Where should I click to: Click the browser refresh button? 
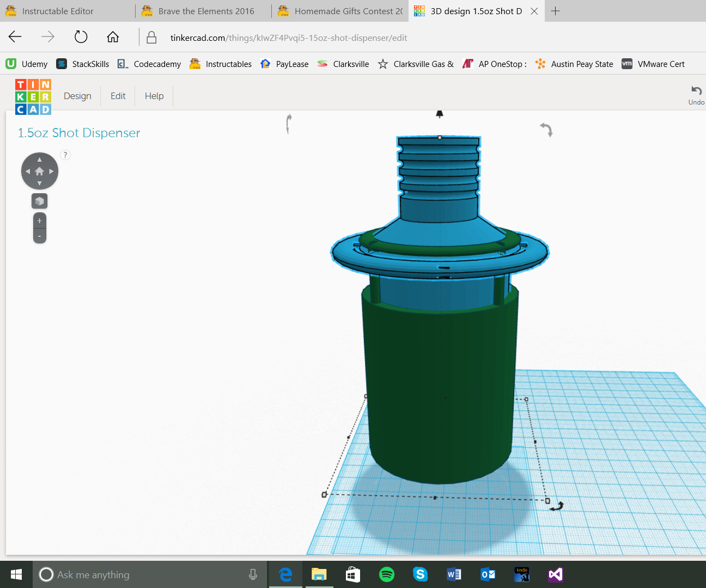click(x=81, y=37)
